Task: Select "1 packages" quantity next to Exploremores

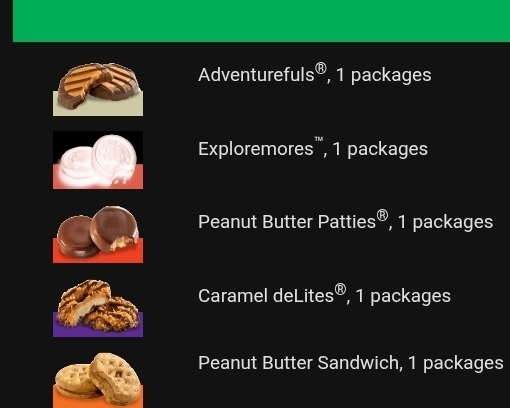Action: [x=380, y=149]
